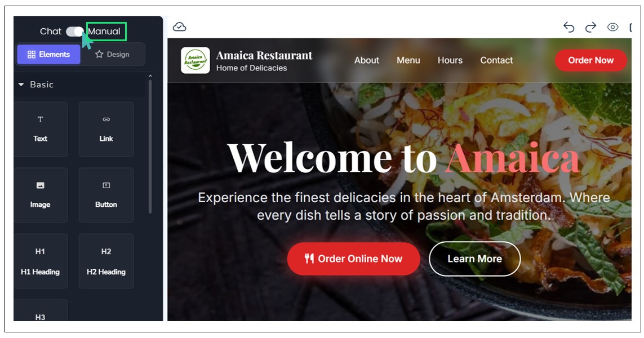
Task: Toggle the Chat/Manual mode switch
Action: click(x=75, y=32)
